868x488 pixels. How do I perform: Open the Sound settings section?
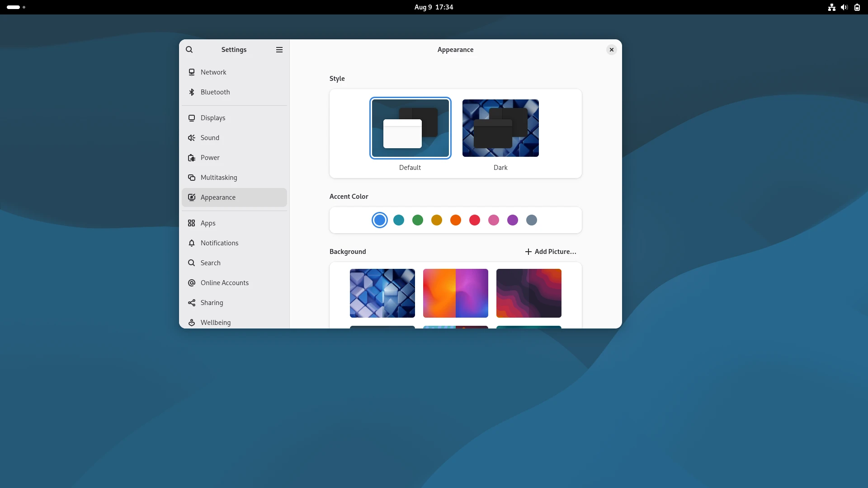pyautogui.click(x=209, y=138)
